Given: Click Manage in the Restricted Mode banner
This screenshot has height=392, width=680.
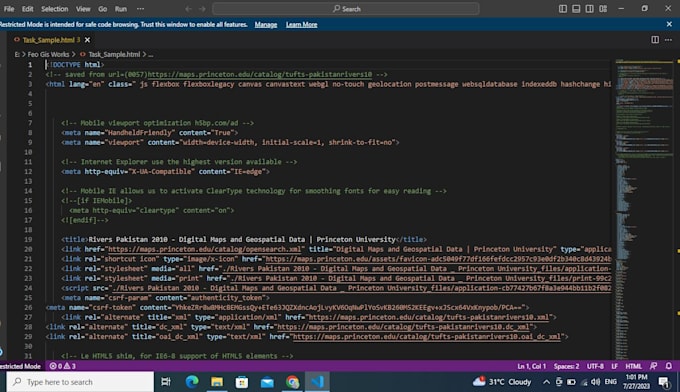Looking at the screenshot, I should click(266, 25).
